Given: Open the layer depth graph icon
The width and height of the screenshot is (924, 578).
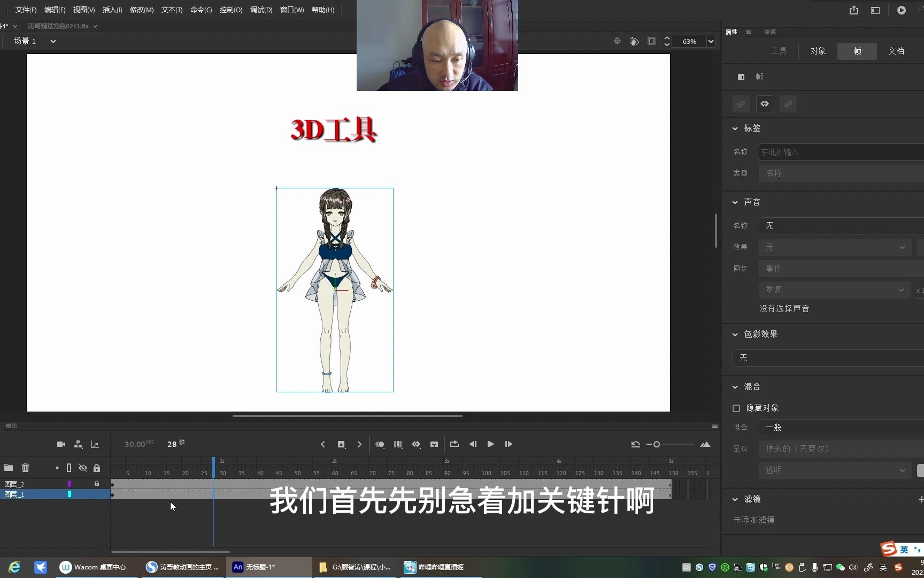Looking at the screenshot, I should [95, 444].
